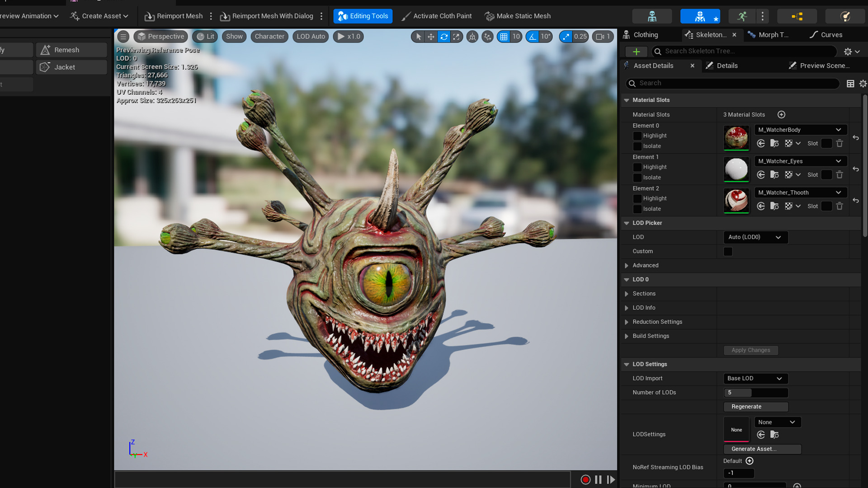The height and width of the screenshot is (488, 868).
Task: Toggle scale snapping in viewport
Action: point(566,37)
